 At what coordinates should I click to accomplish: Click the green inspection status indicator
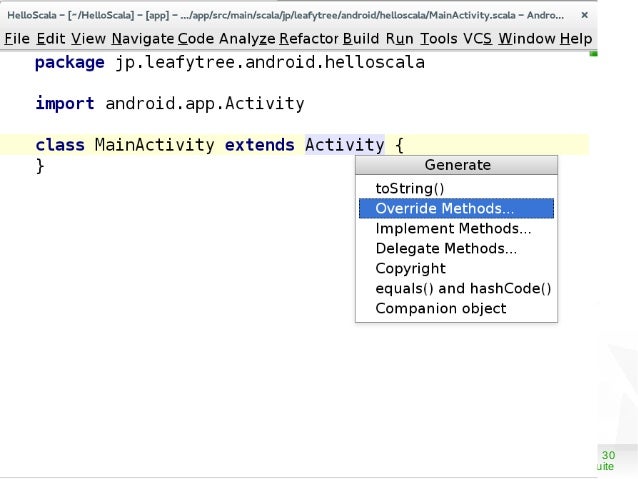593,53
